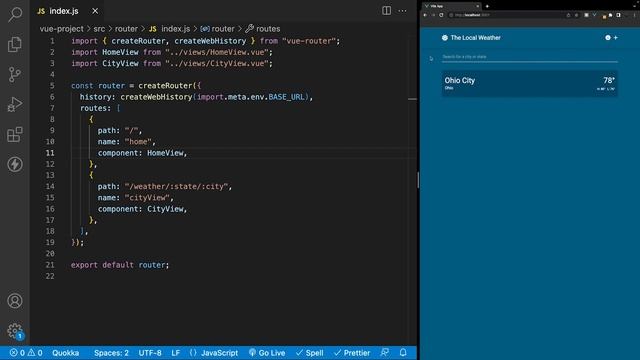
Task: Open the extensions puzzle icon
Action: point(611,15)
